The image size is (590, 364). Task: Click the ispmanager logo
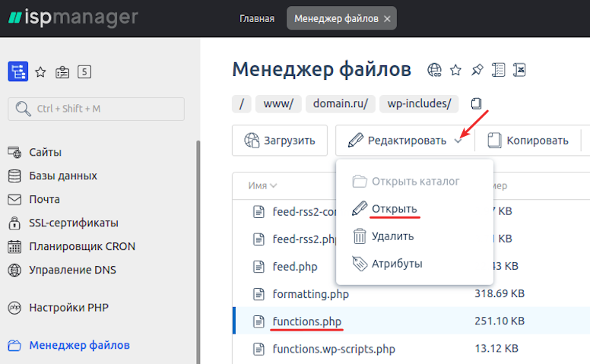click(73, 17)
